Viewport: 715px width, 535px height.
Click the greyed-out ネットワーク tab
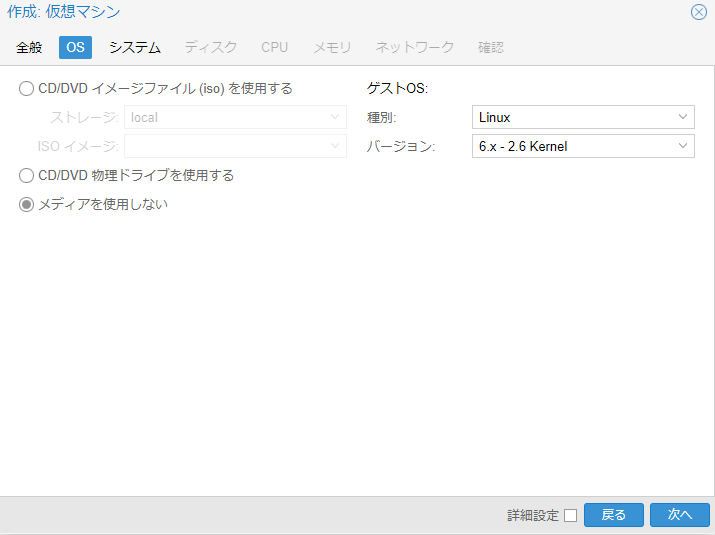pos(414,47)
